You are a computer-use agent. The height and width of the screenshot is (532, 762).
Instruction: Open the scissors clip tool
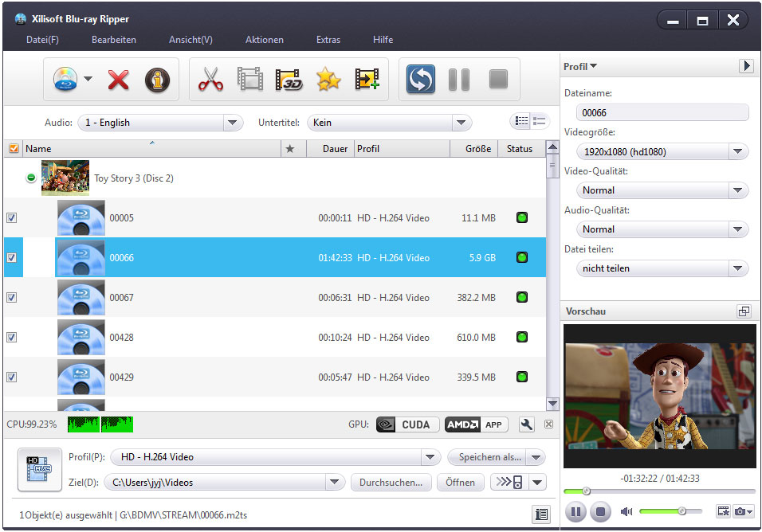pos(210,79)
